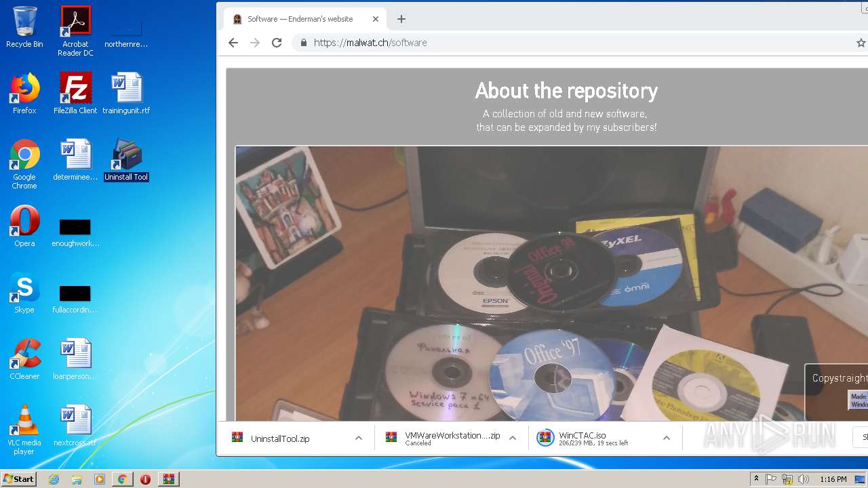Open a new Chrome tab
This screenshot has width=868, height=488.
click(x=401, y=19)
